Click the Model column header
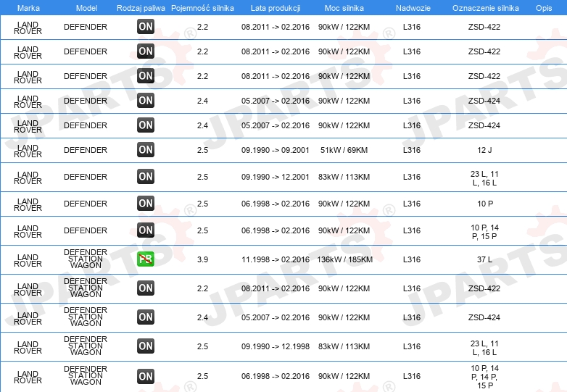 click(x=86, y=8)
